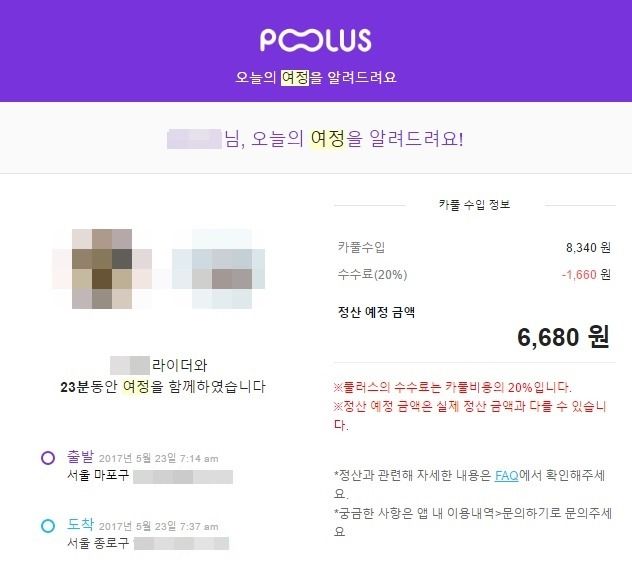632x581 pixels.
Task: Click the red 풀러스 수수료 20% notice
Action: [452, 387]
